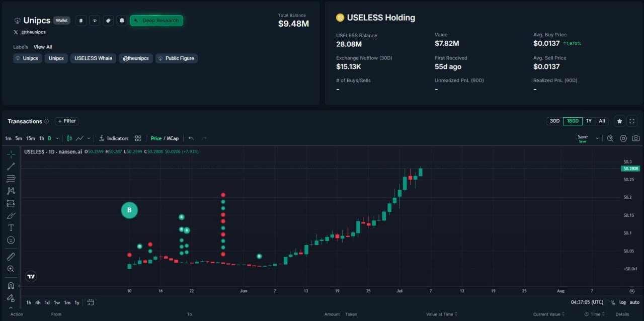644x321 pixels.
Task: Click the 0.2808 current price label
Action: coord(631,169)
